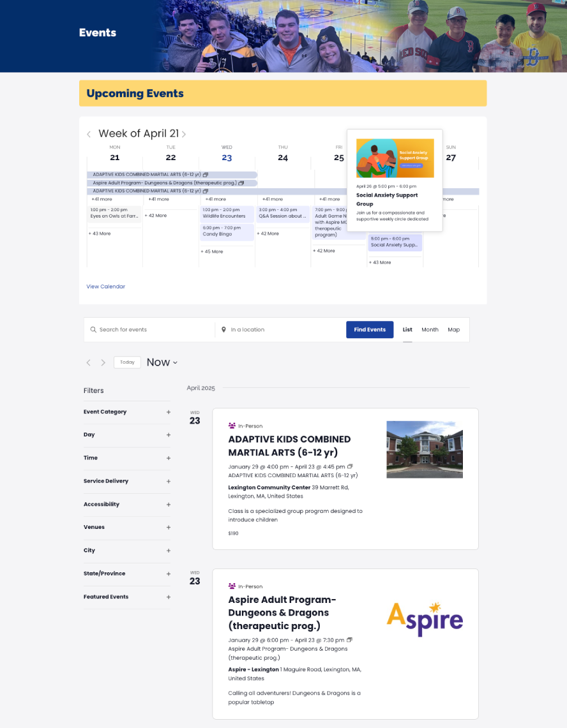Show + 43 More events on Saturday
Image resolution: width=567 pixels, height=728 pixels.
point(380,262)
